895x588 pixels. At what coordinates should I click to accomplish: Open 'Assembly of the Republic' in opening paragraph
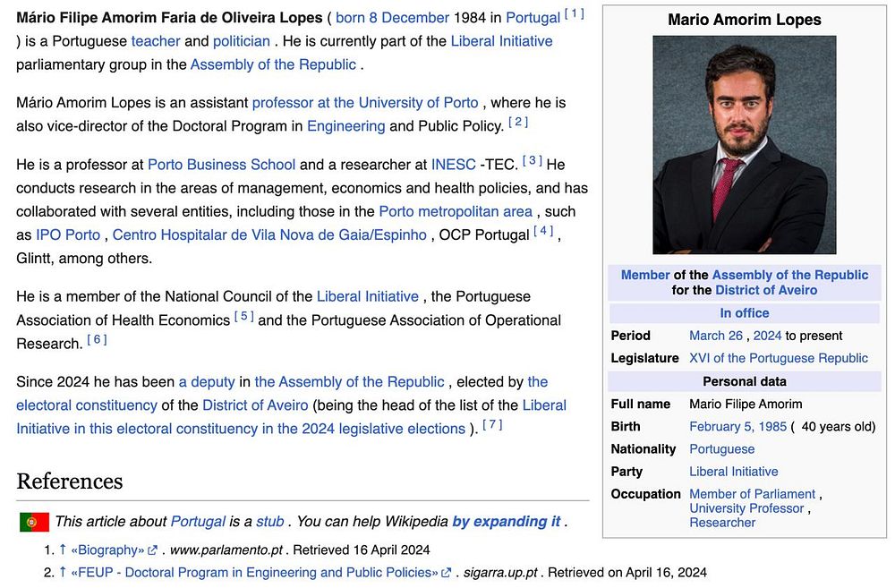point(273,64)
